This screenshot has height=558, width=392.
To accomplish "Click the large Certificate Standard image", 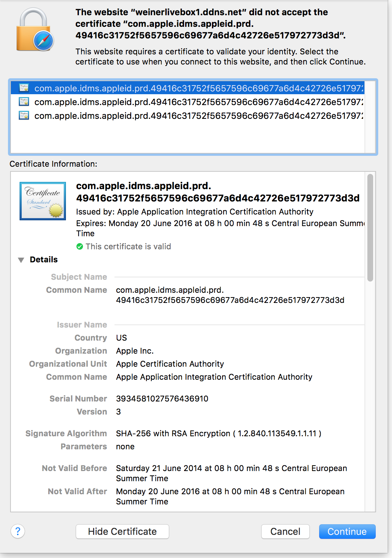I will 43,201.
